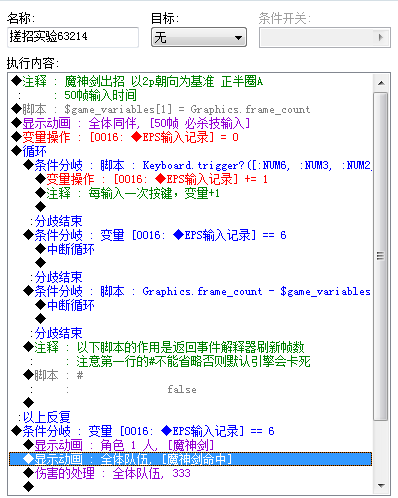The width and height of the screenshot is (398, 498).
Task: Click the 名称 field containing 搓招实验63214
Action: click(73, 37)
